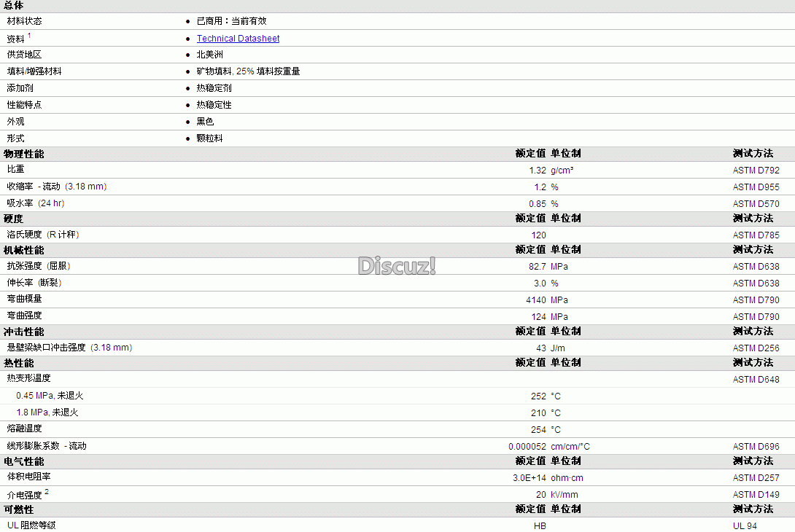Select the 254 melting temperature value
The image size is (795, 532).
pyautogui.click(x=538, y=430)
